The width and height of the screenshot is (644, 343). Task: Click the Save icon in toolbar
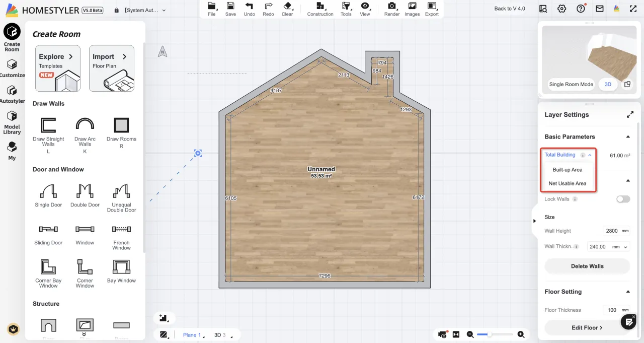click(x=230, y=9)
